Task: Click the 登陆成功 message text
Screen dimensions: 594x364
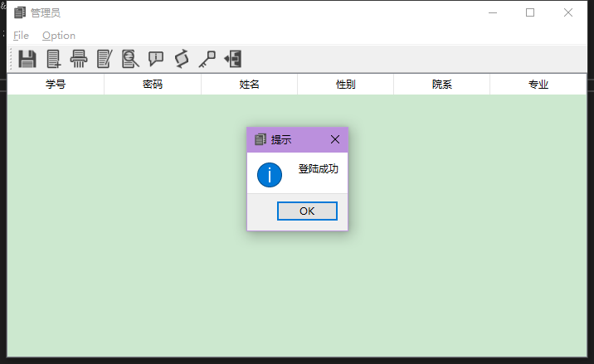Action: point(319,169)
